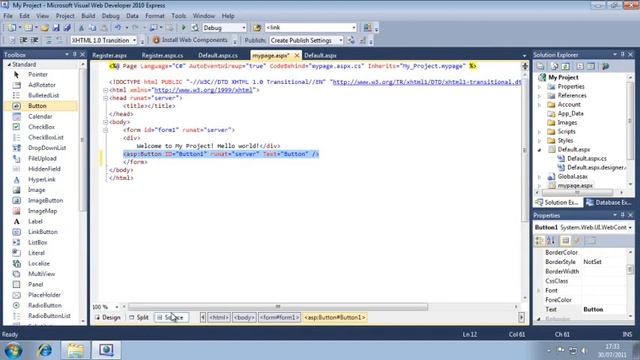Screen dimensions: 640x360
Task: Collapse the Default.aspx node in Solution Explorer
Action: click(x=540, y=150)
